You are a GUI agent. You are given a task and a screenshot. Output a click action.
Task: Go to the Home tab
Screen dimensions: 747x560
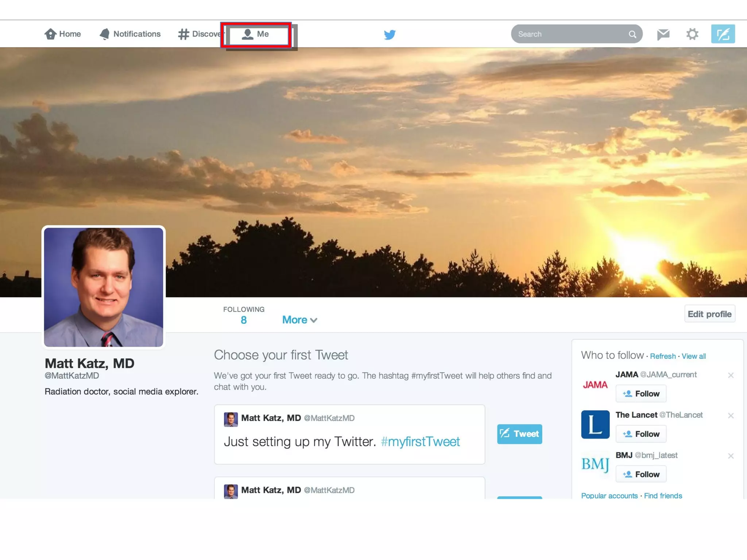click(63, 34)
